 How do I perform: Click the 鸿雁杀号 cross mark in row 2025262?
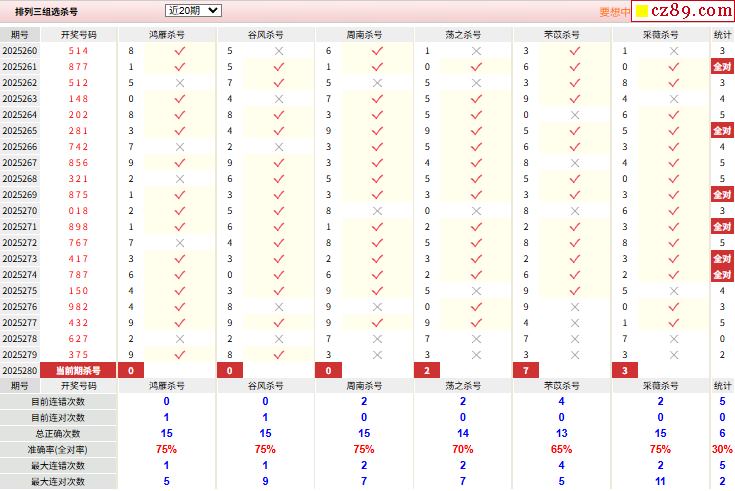point(180,83)
